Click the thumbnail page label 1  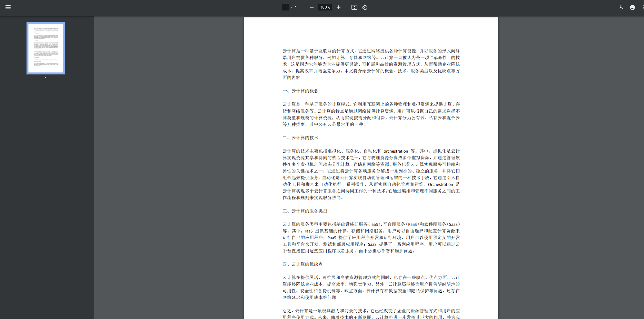tap(46, 78)
